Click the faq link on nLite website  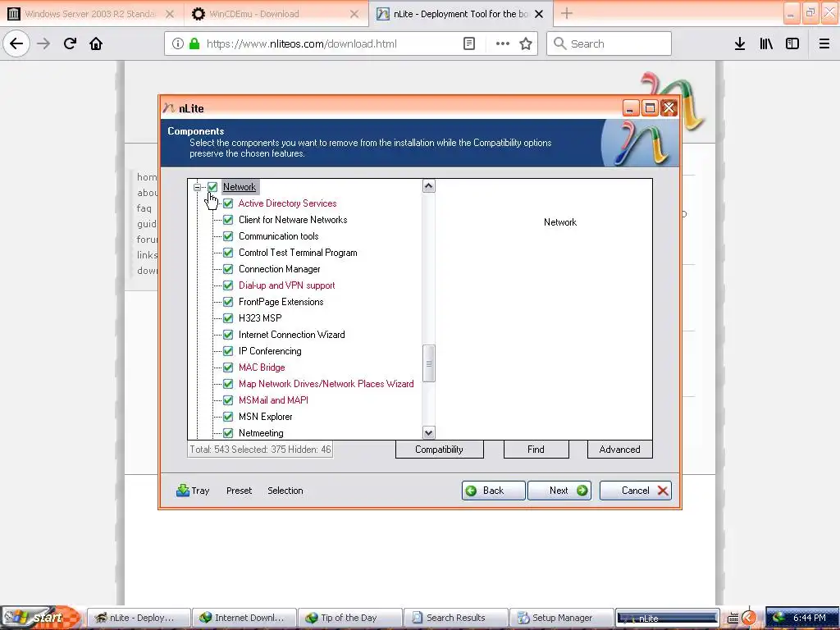tap(144, 208)
